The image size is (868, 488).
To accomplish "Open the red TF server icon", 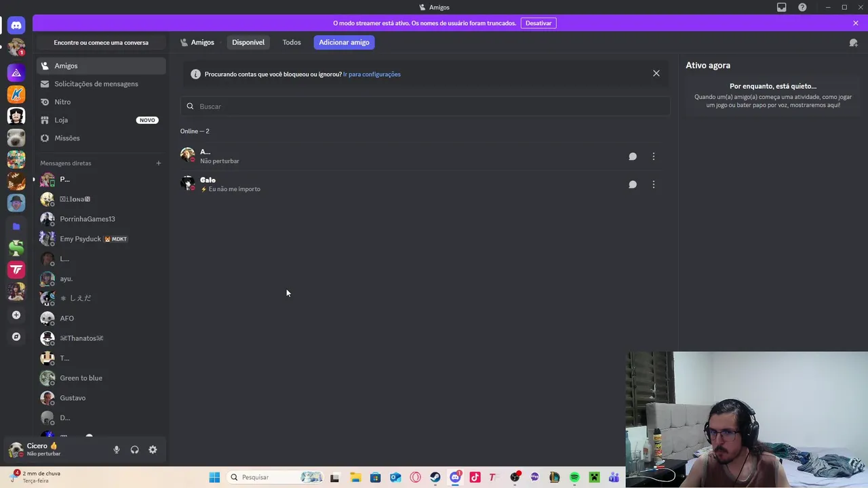I will tap(16, 270).
